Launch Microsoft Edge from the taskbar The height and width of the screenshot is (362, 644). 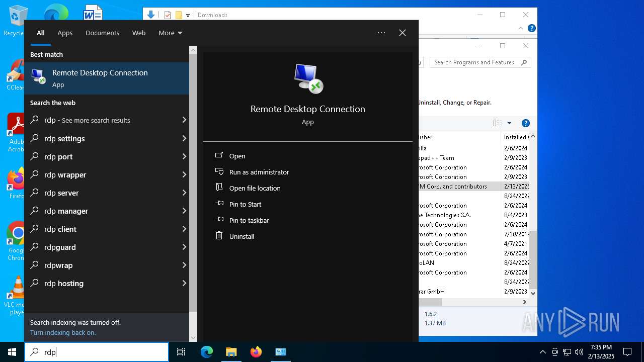[207, 352]
